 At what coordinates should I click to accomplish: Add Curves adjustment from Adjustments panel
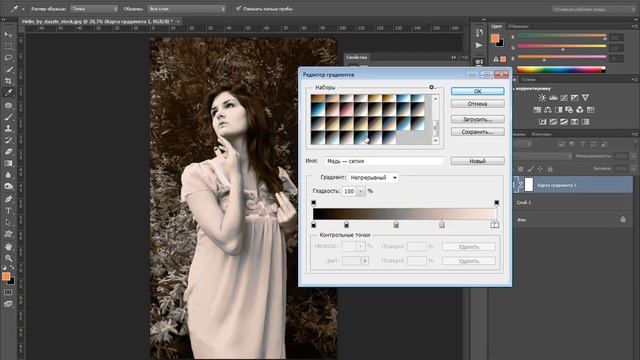click(564, 98)
